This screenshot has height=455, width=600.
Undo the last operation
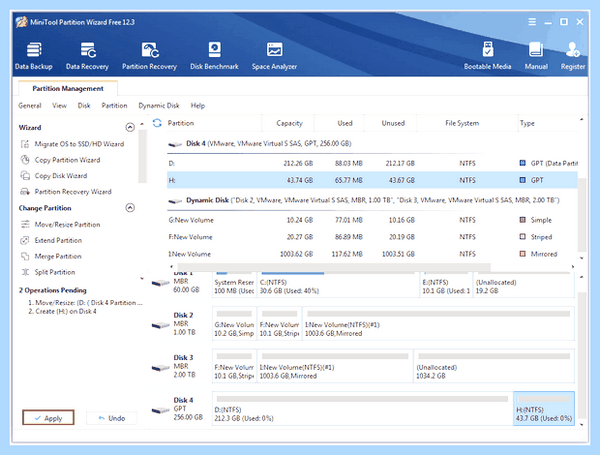click(x=112, y=418)
